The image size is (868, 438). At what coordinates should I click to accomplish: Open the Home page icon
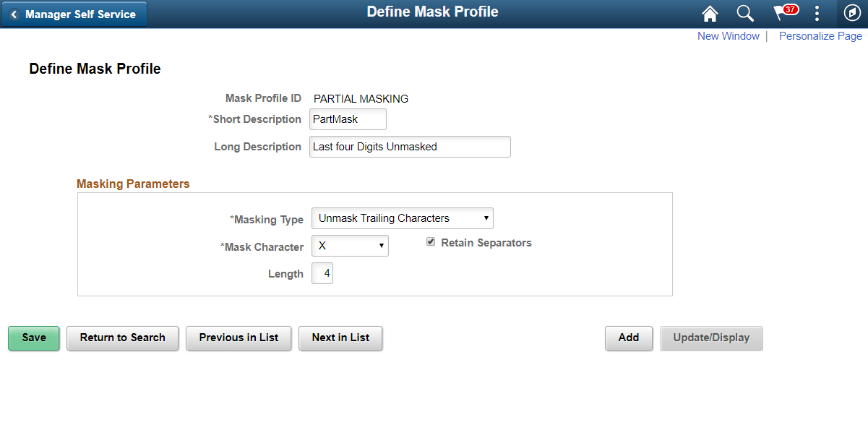(710, 13)
